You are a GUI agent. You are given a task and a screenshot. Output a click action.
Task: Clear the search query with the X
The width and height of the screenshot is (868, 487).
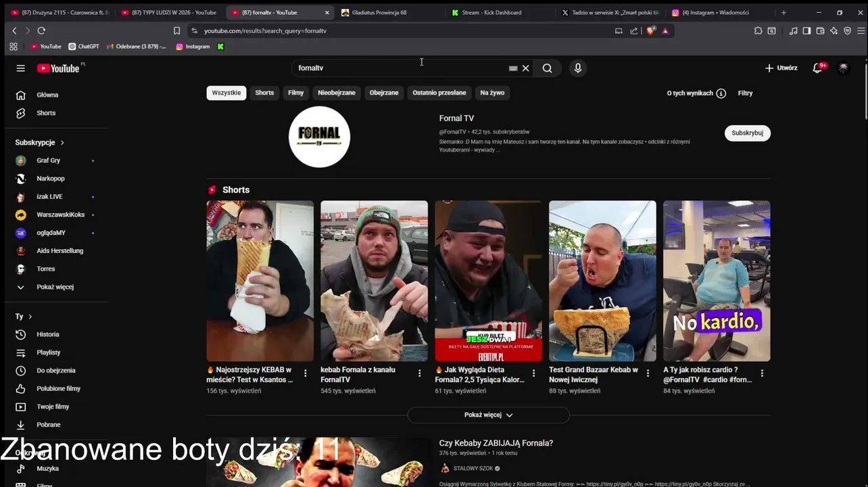(525, 68)
